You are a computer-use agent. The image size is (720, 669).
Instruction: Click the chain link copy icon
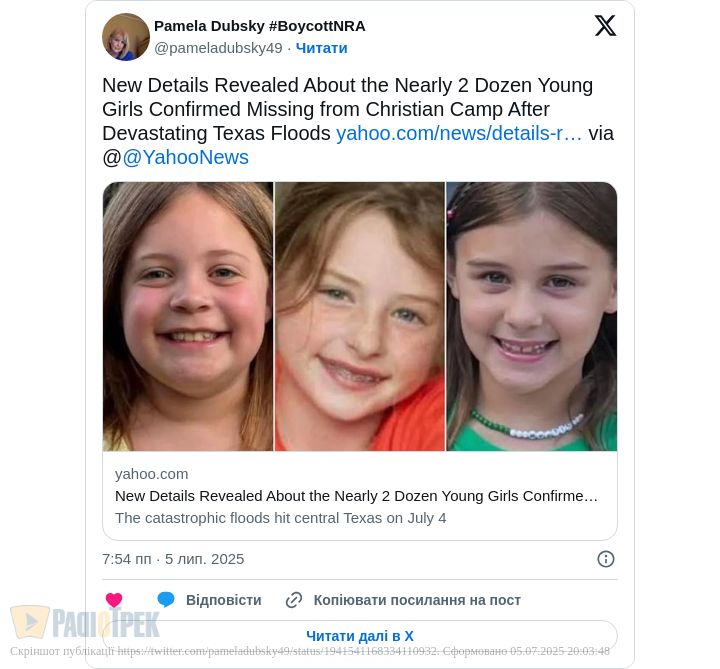click(294, 600)
